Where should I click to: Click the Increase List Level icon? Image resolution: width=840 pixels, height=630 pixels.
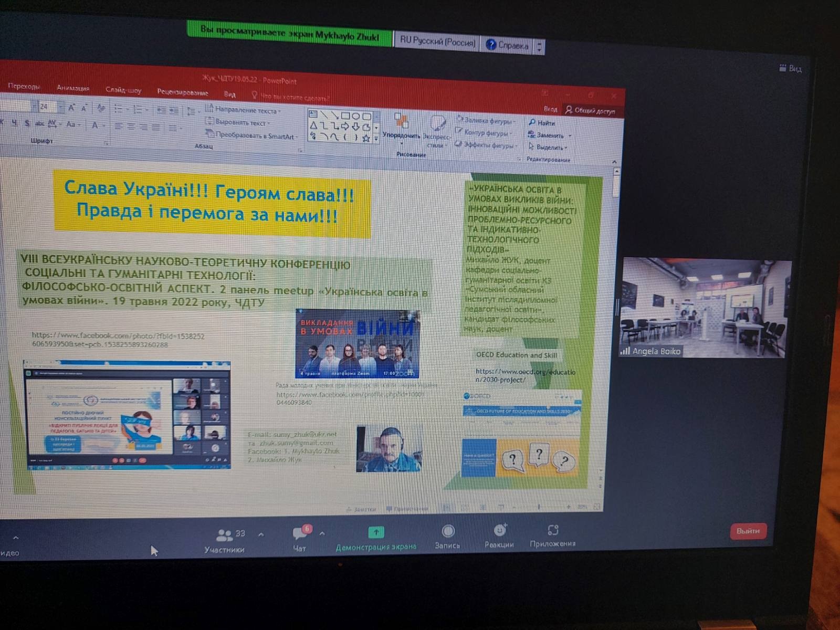point(174,111)
